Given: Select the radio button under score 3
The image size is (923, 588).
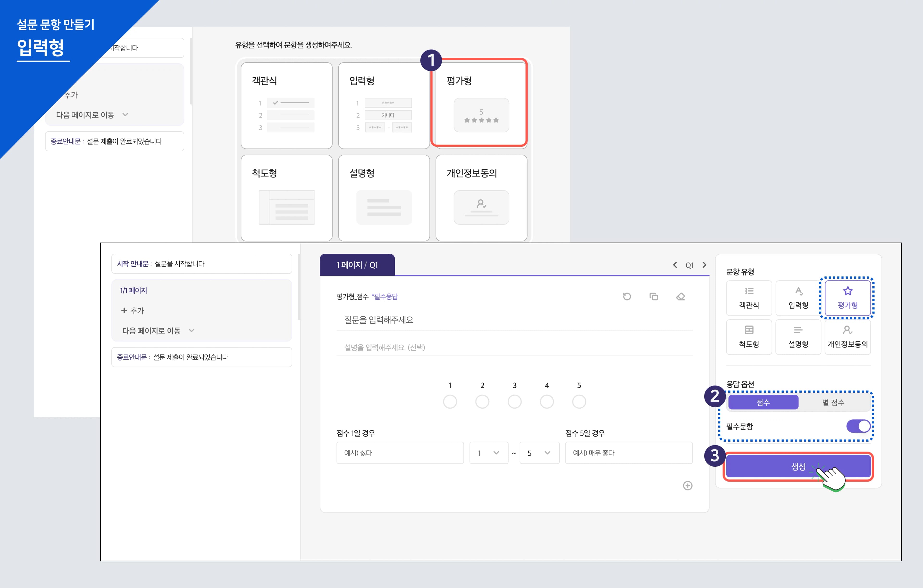Looking at the screenshot, I should (x=514, y=402).
